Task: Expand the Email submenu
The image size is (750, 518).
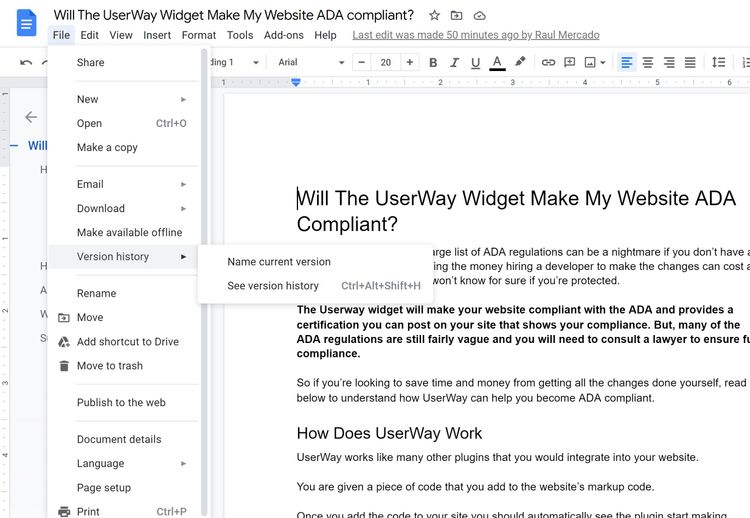Action: point(123,184)
